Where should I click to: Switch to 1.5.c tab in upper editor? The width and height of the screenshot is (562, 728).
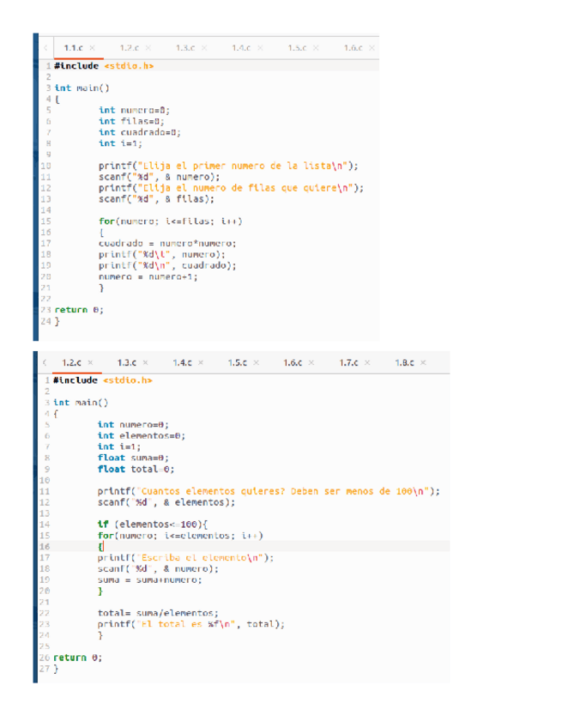(x=297, y=46)
